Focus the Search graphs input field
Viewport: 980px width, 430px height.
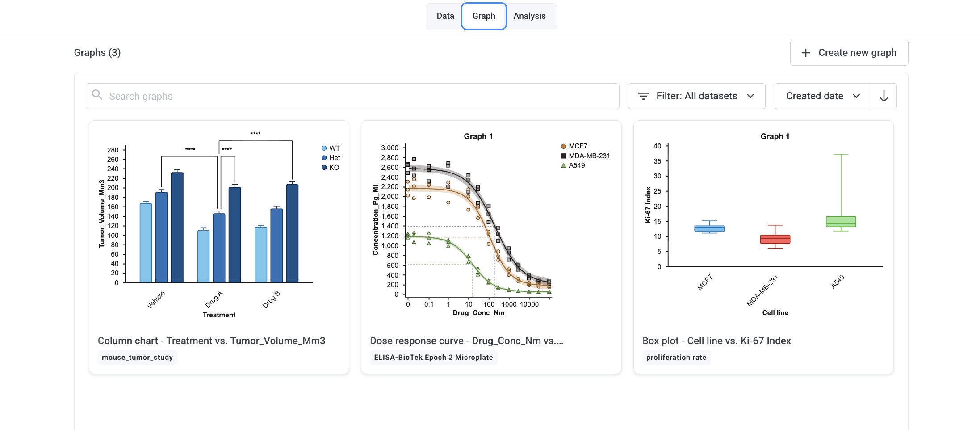tap(352, 96)
